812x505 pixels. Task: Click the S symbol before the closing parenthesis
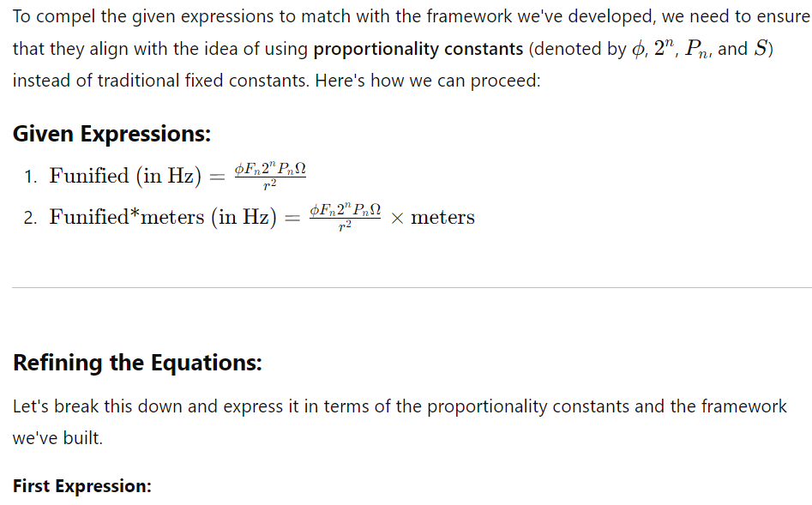coord(761,48)
